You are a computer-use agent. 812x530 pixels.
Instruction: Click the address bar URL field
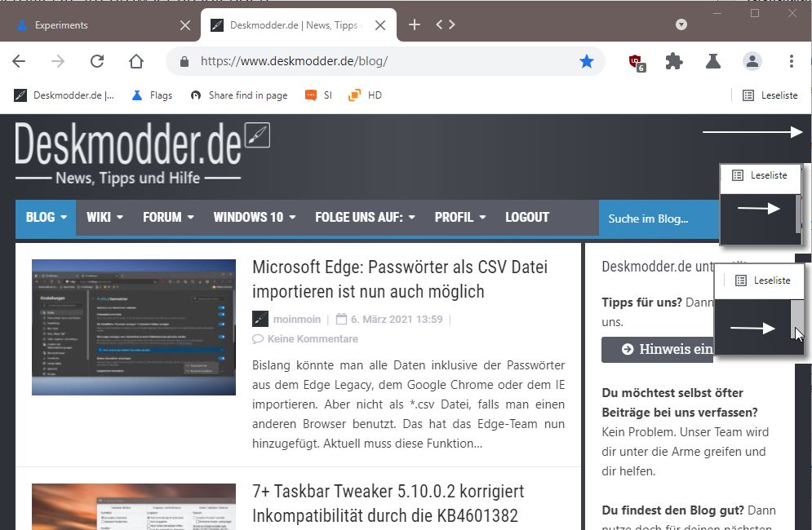click(384, 61)
